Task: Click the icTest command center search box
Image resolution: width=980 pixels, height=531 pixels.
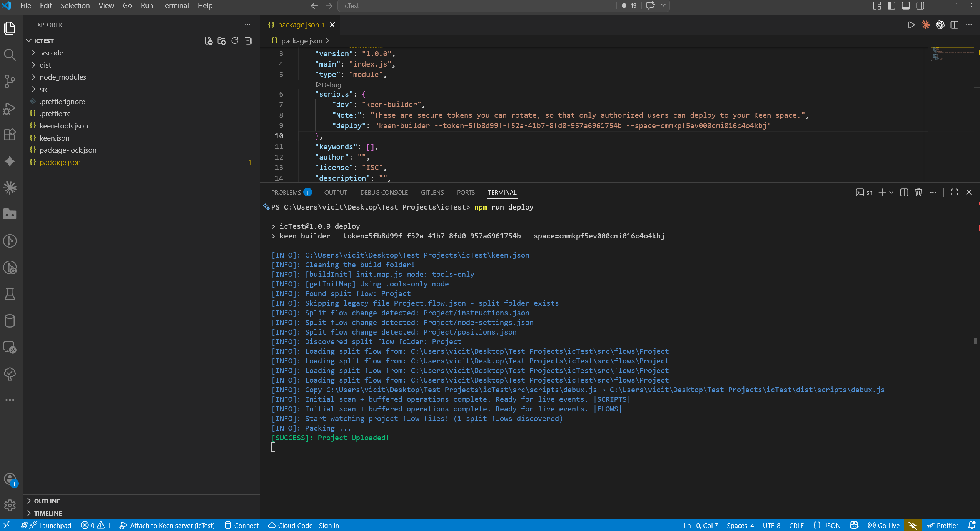Action: tap(477, 5)
